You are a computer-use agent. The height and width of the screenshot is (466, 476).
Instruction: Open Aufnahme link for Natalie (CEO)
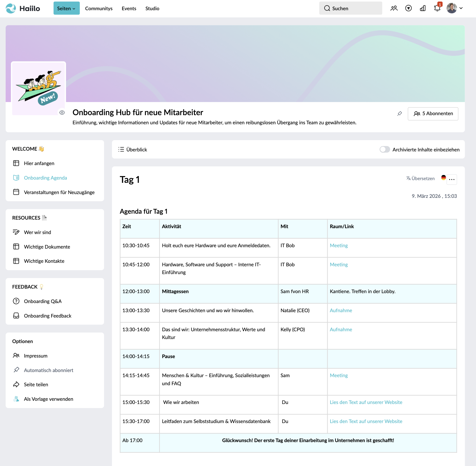click(x=341, y=310)
